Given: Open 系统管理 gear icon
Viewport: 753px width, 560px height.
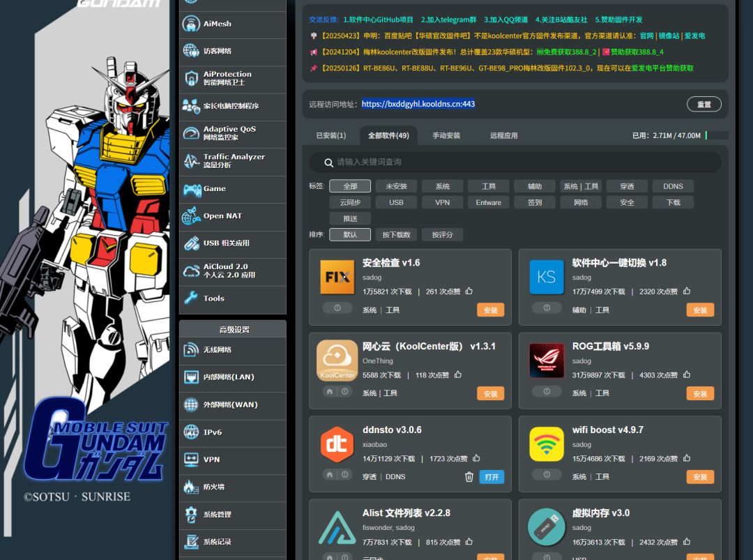Looking at the screenshot, I should coord(191,515).
